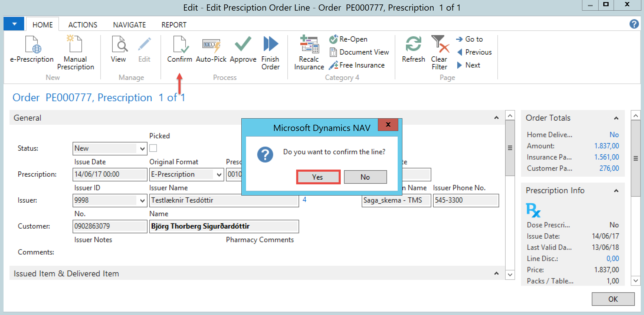Refresh the page using Refresh icon
The height and width of the screenshot is (315, 644).
coord(413,45)
